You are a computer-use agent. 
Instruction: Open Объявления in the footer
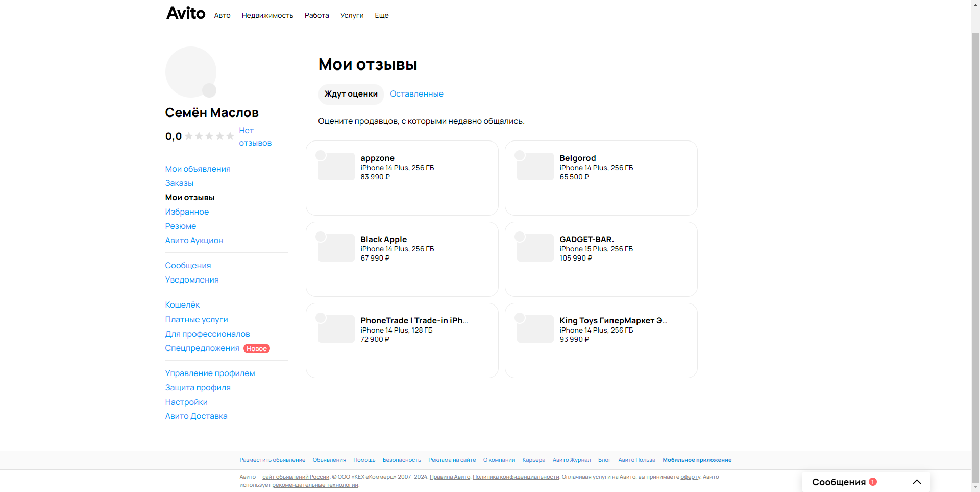pyautogui.click(x=329, y=460)
